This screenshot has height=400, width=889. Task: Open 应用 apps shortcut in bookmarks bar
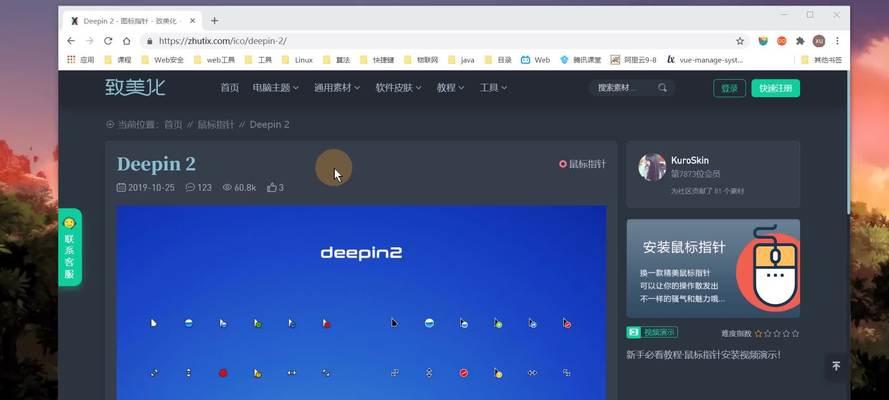tap(81, 59)
